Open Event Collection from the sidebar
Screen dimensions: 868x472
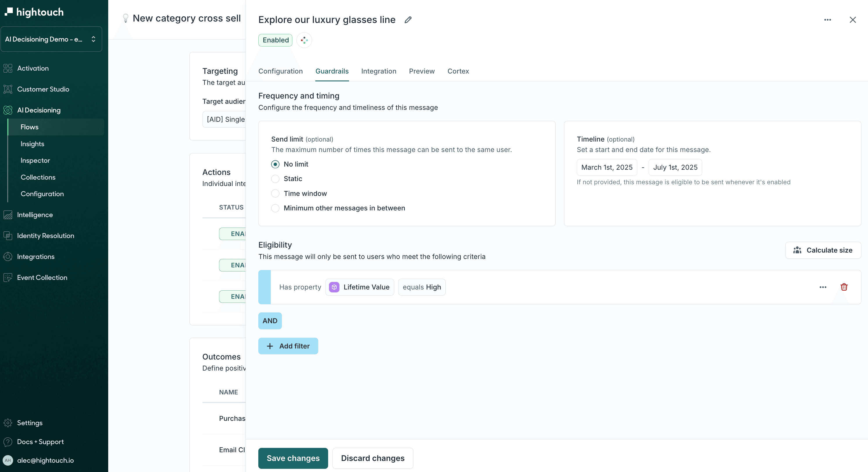[x=42, y=277]
